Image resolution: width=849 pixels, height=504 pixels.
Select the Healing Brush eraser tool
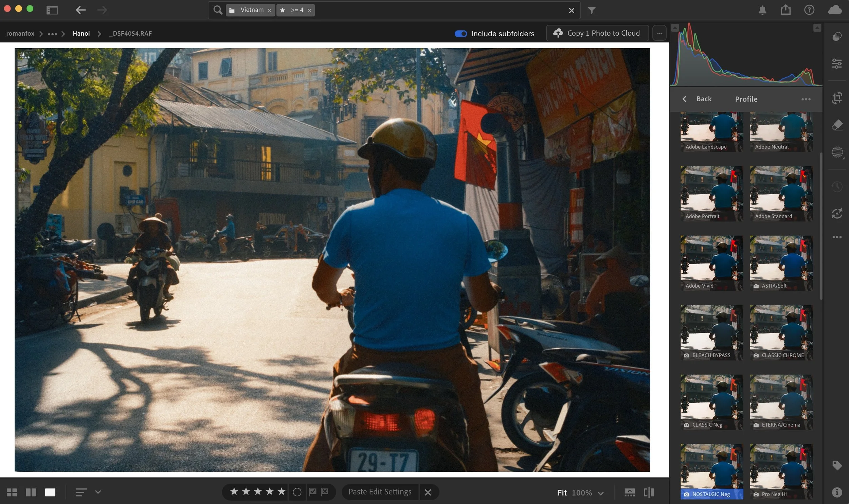pos(837,125)
